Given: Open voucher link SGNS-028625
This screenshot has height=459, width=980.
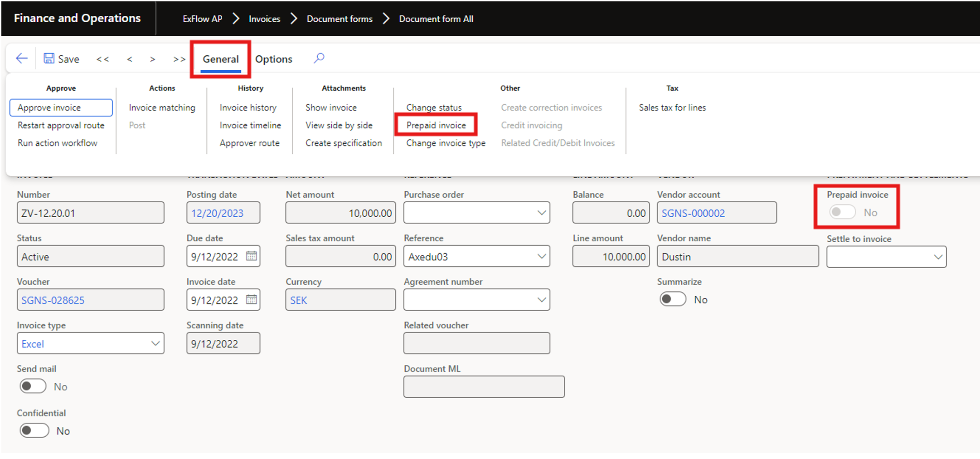Looking at the screenshot, I should click(x=53, y=300).
